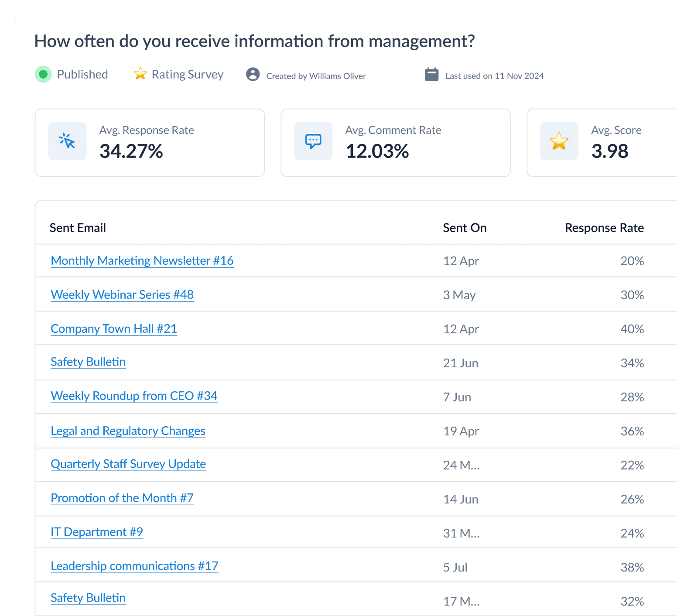Click the star icon in Avg. Score card
The width and height of the screenshot is (677, 616).
[x=559, y=141]
